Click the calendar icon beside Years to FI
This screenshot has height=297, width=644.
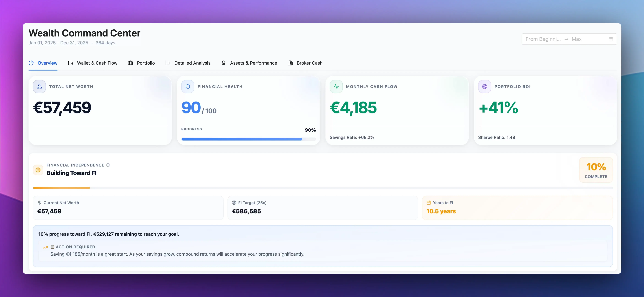pyautogui.click(x=428, y=203)
